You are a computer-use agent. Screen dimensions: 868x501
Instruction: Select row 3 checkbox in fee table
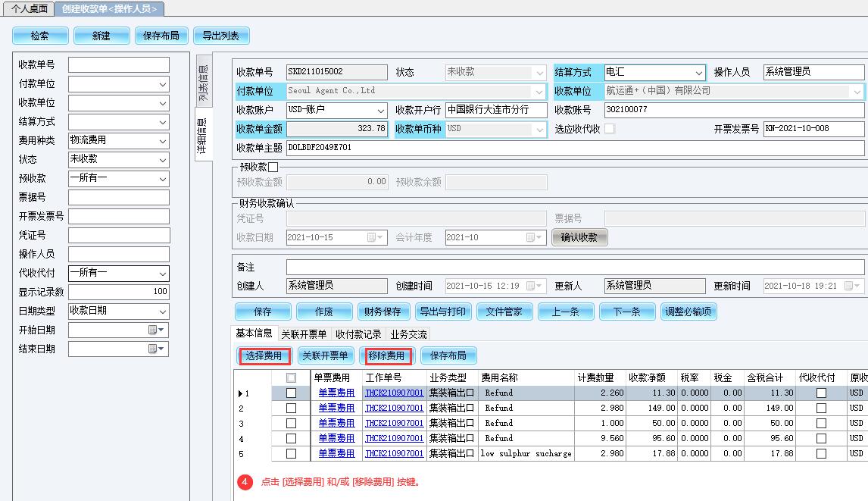click(x=291, y=424)
